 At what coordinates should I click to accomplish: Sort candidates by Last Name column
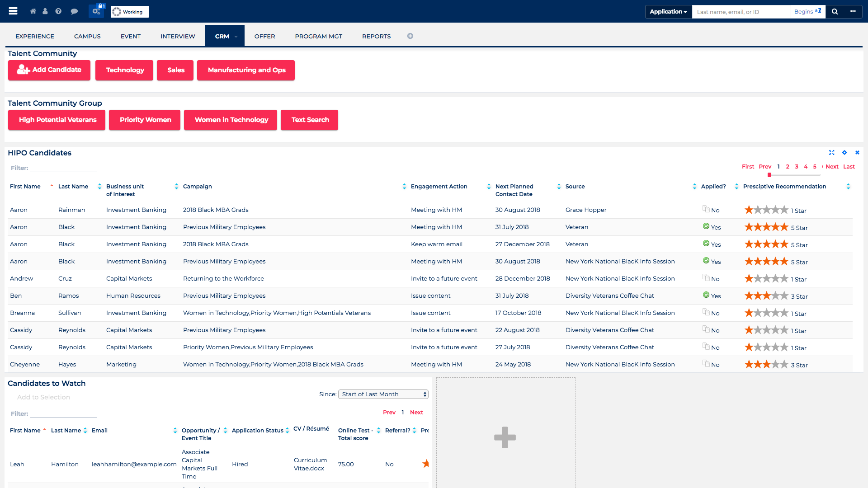(99, 186)
